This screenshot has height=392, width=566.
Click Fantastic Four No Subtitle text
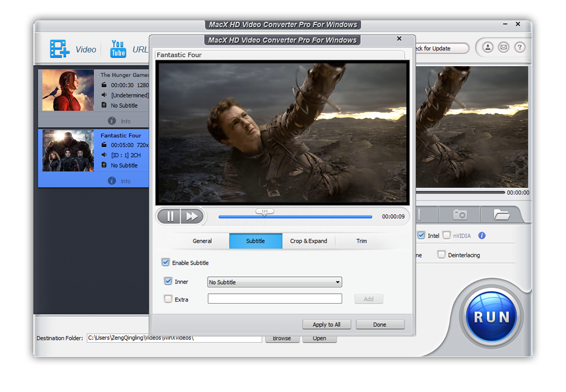point(124,165)
